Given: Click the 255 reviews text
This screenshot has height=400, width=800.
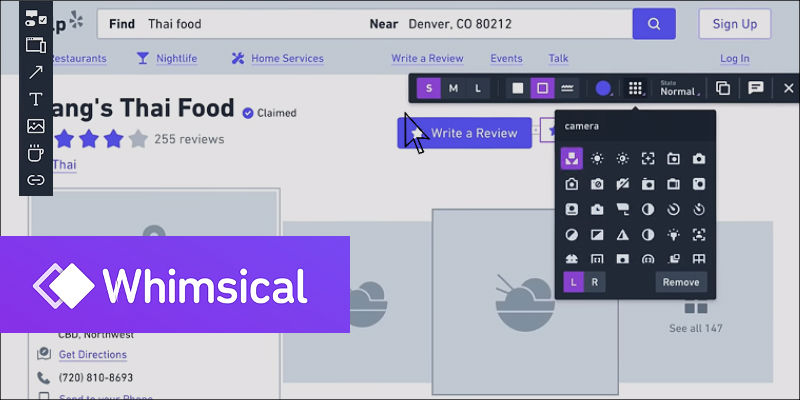Looking at the screenshot, I should pos(189,139).
